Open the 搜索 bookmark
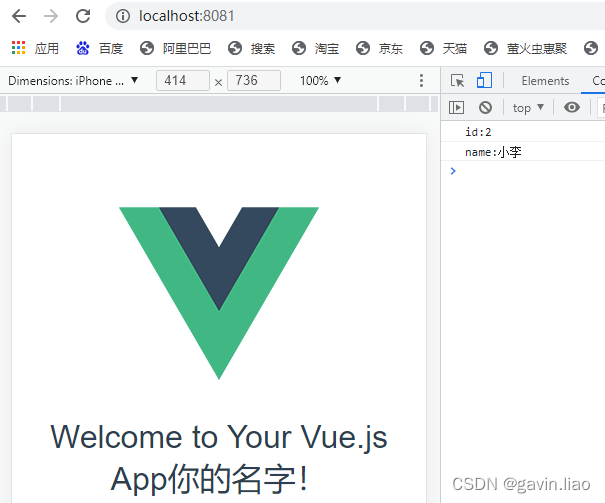This screenshot has height=503, width=605. pyautogui.click(x=252, y=48)
